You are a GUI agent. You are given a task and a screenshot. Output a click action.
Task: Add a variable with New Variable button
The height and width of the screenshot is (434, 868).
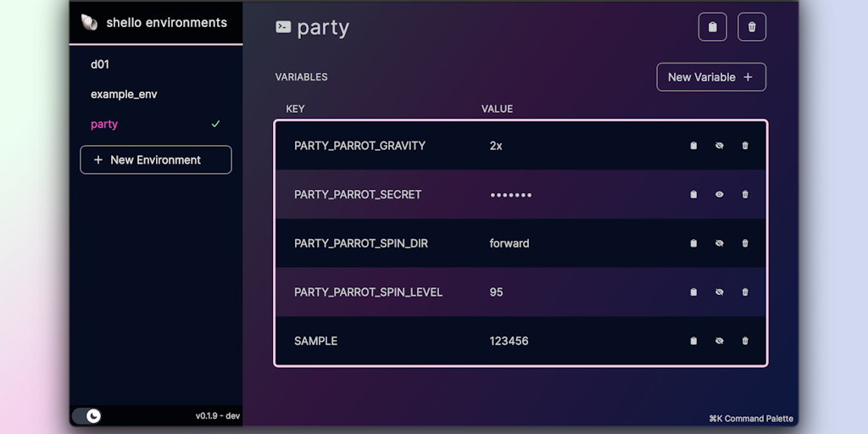click(710, 77)
